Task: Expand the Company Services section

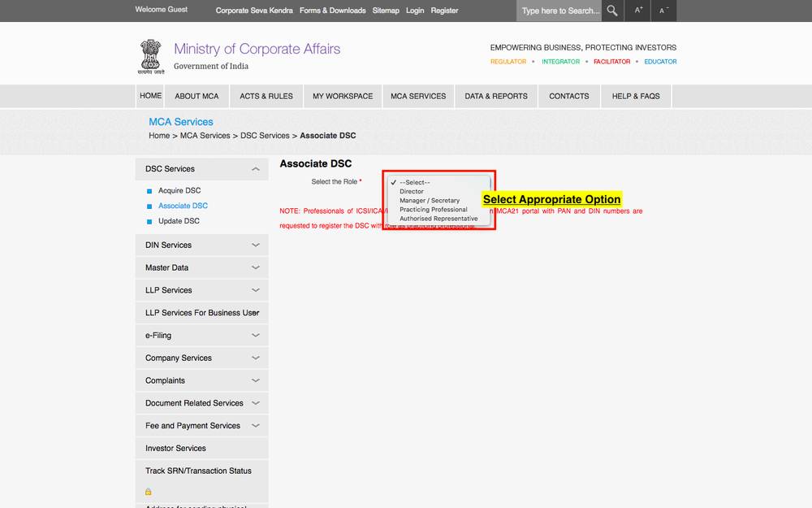Action: pos(202,358)
